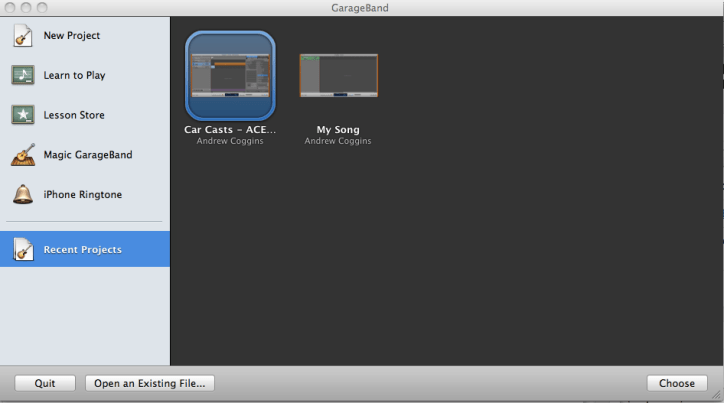
Task: Click the Recent Projects document icon
Action: [23, 249]
